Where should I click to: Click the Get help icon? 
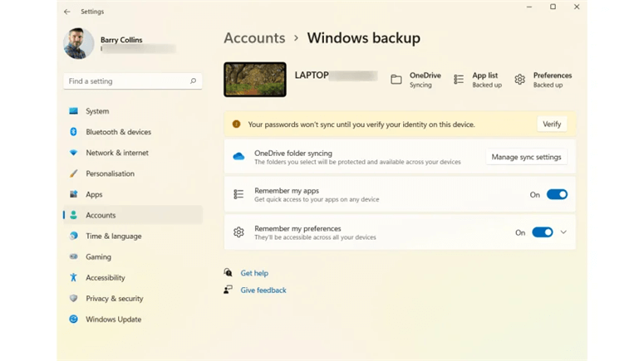[x=228, y=272]
